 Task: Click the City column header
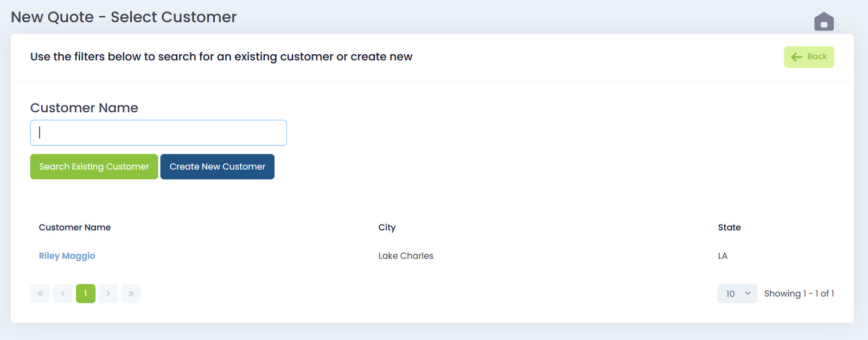[x=387, y=228]
